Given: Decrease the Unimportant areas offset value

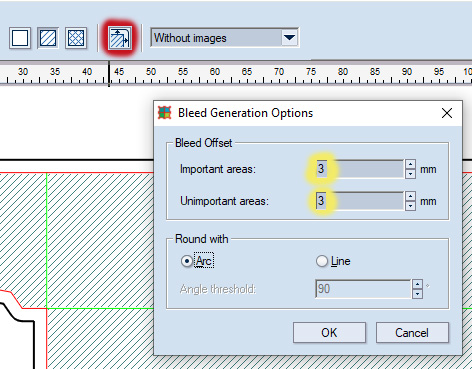Looking at the screenshot, I should [410, 206].
